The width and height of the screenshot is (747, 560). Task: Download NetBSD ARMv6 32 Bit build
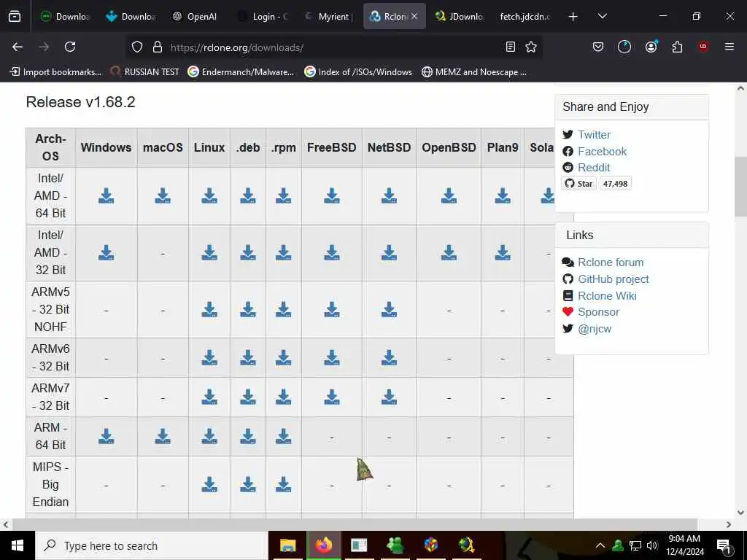tap(389, 357)
